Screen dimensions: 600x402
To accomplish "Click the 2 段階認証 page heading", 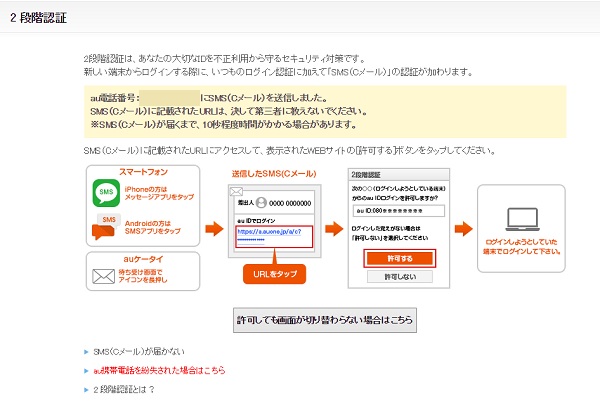I will click(x=38, y=18).
